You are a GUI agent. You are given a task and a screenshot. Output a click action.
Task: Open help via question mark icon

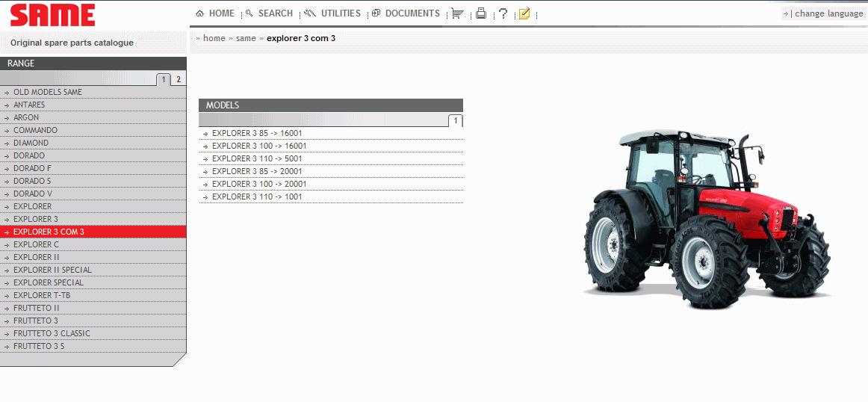click(503, 14)
